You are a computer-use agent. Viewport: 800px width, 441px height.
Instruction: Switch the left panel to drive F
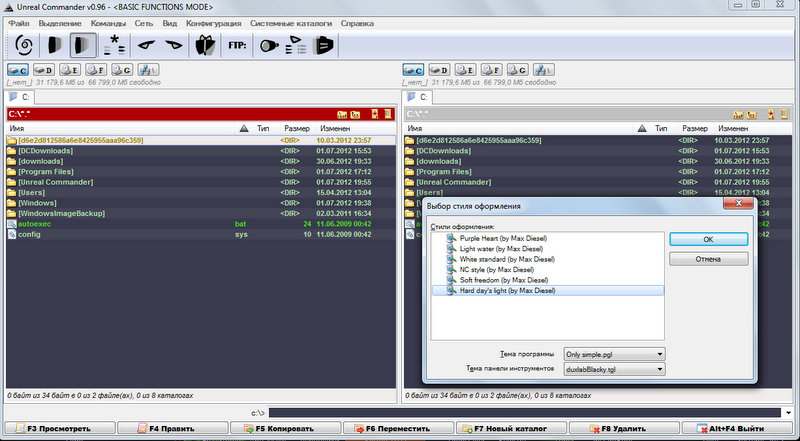pyautogui.click(x=95, y=70)
